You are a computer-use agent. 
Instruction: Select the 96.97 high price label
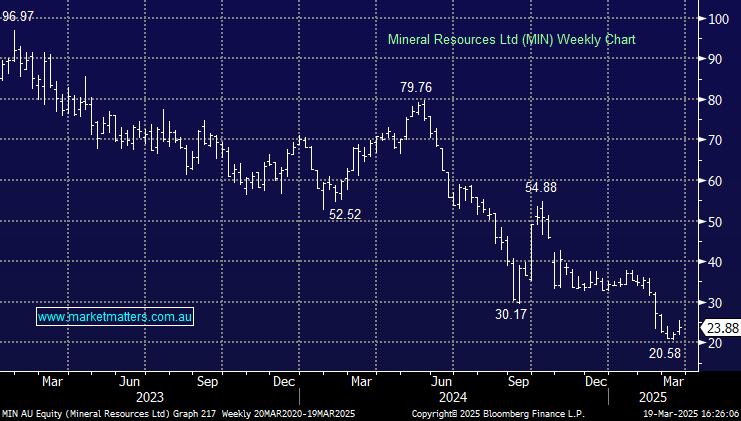[x=18, y=17]
